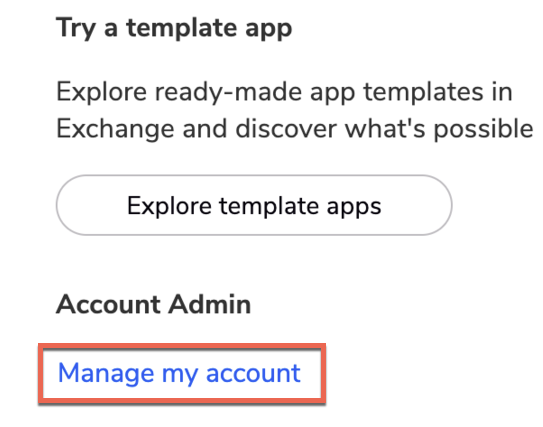Click the red highlight box around Manage my account

182,373
